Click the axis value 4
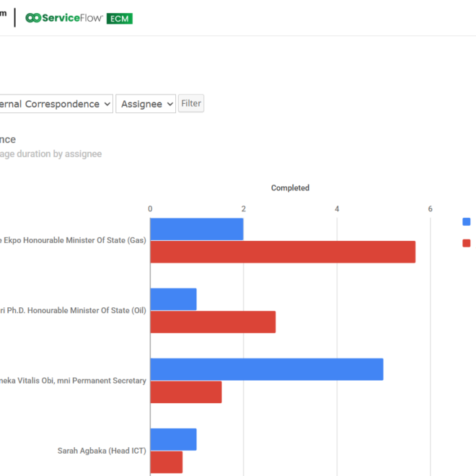The image size is (476, 476). coord(337,209)
